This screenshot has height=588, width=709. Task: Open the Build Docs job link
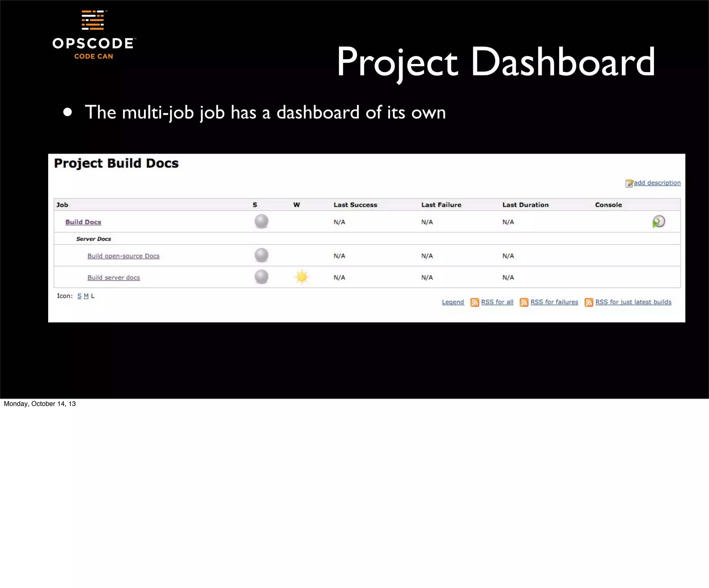[x=83, y=222]
